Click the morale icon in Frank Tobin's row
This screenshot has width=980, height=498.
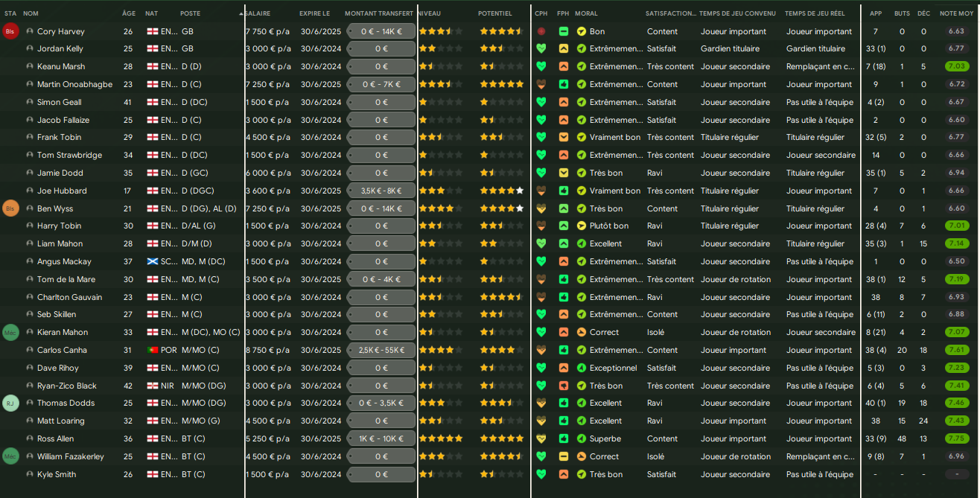[x=582, y=137]
